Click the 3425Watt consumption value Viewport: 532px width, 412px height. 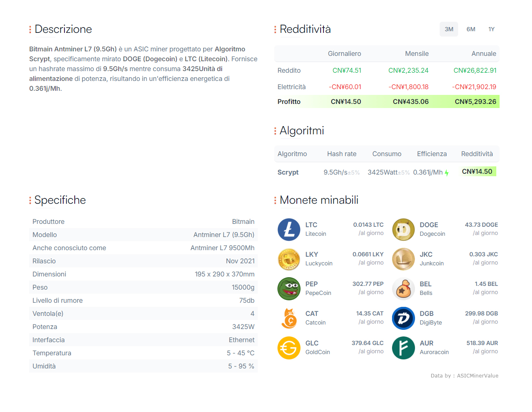[383, 172]
